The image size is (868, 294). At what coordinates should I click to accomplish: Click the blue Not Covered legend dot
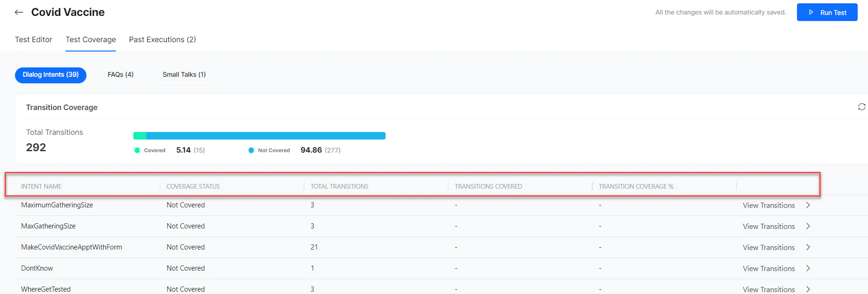point(251,150)
